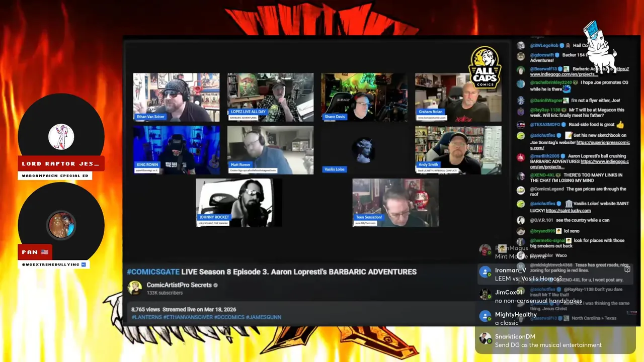Click ComicsLegend's gas prices message
This screenshot has width=644, height=362.
tap(578, 192)
